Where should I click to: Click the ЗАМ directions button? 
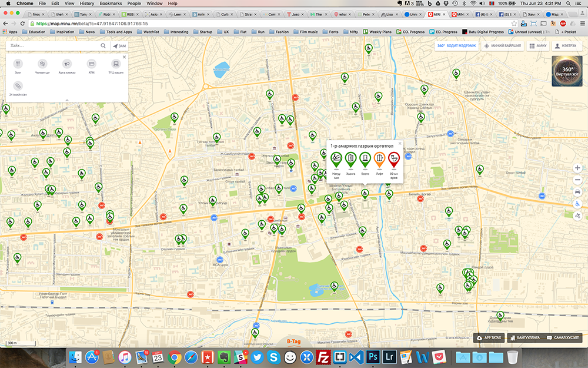119,45
